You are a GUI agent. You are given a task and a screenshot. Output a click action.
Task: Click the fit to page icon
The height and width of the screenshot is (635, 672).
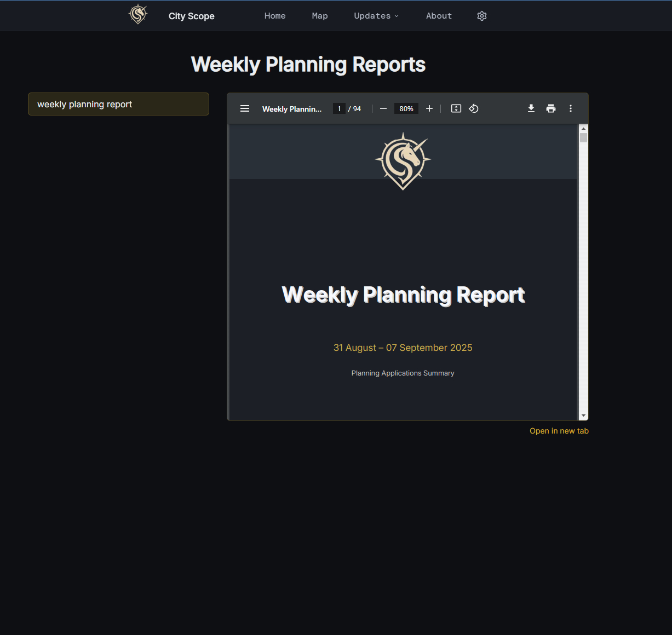click(456, 108)
